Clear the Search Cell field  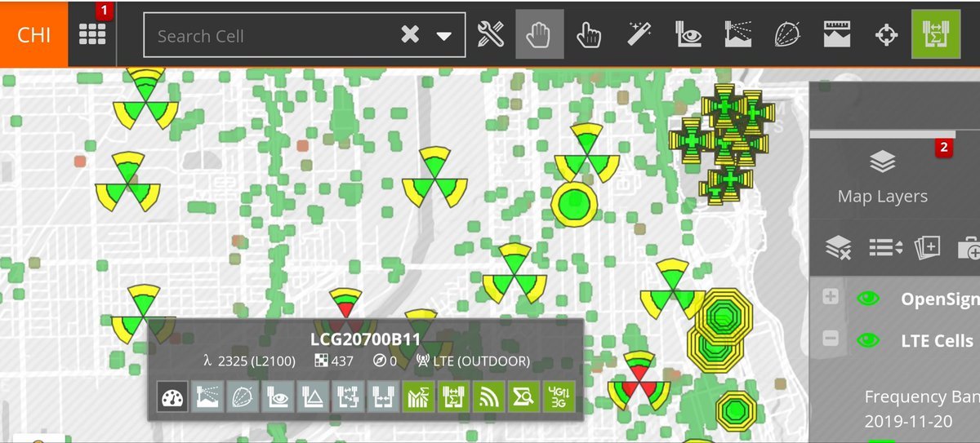(x=410, y=35)
